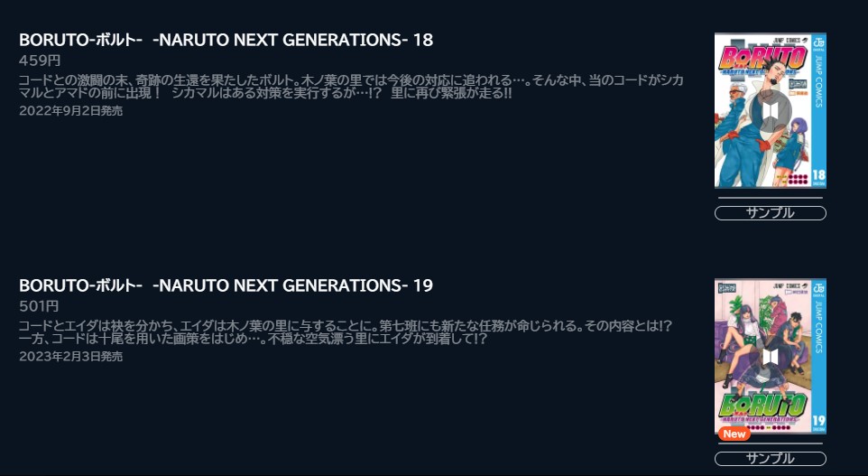Click the JC logo on volume 19 cover
868x476 pixels.
coord(818,287)
